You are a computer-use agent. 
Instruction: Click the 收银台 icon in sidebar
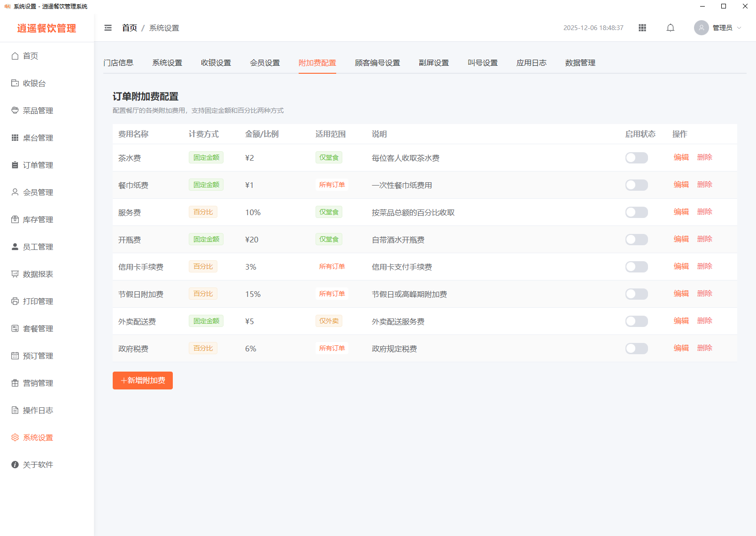coord(15,83)
